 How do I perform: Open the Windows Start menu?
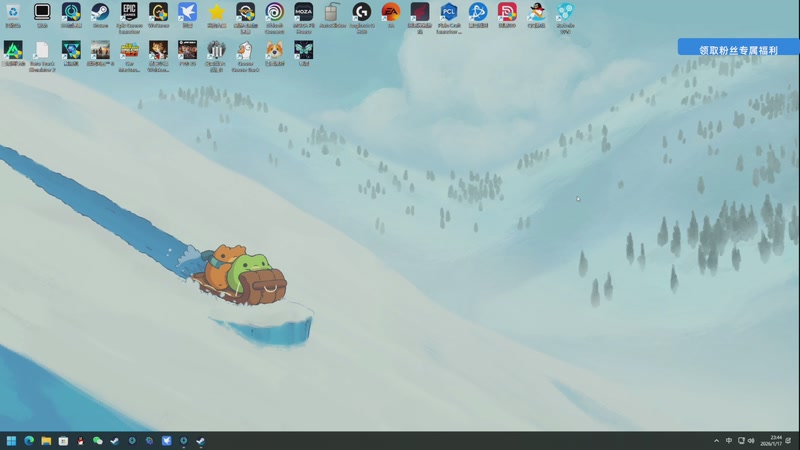[x=11, y=440]
